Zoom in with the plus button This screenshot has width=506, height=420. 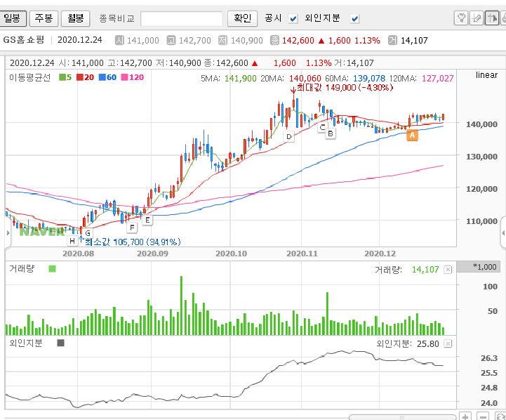point(465,416)
